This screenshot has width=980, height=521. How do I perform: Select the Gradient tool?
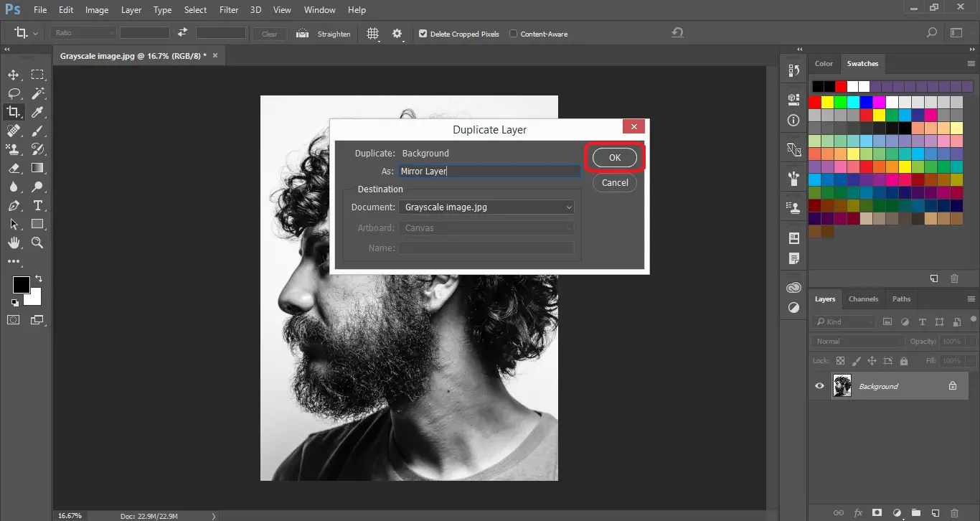(x=37, y=168)
